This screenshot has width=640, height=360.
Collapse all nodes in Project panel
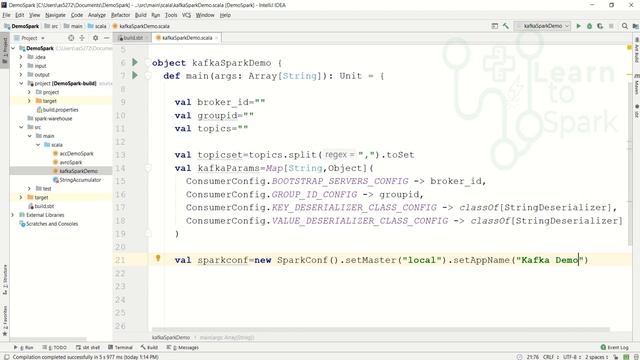coord(82,38)
